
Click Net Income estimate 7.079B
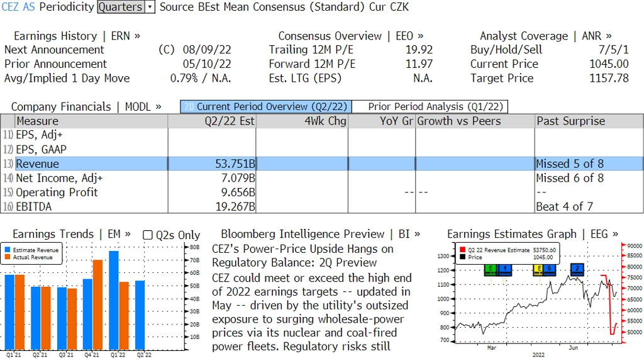[238, 178]
